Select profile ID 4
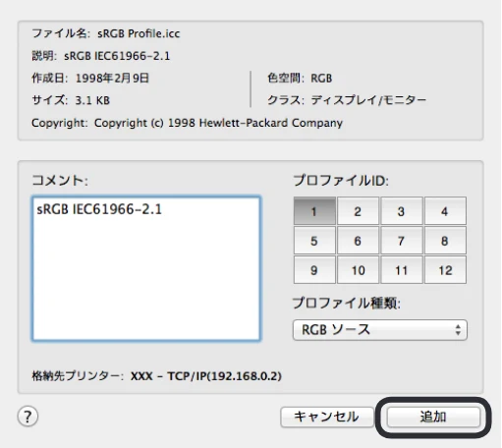This screenshot has width=502, height=448. (x=445, y=211)
